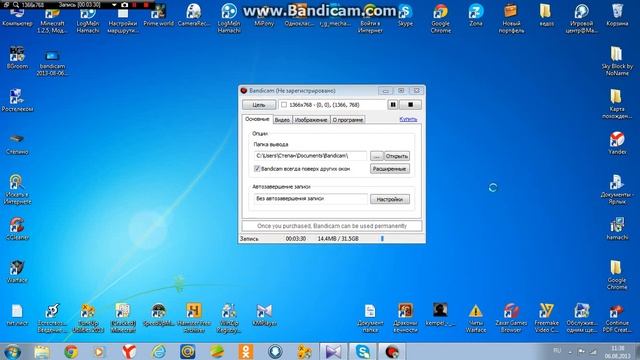Open the Google Chrome folder on the right
This screenshot has width=640, height=360.
(617, 275)
